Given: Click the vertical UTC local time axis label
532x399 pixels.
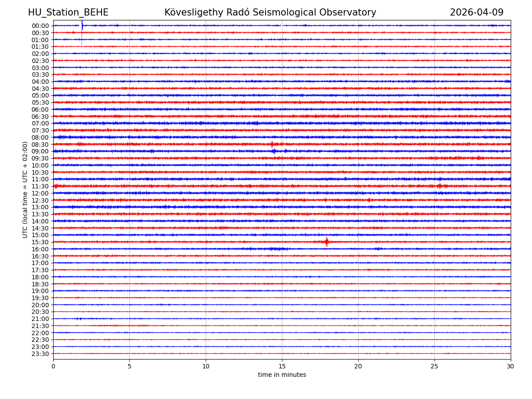Looking at the screenshot, I should (25, 189).
